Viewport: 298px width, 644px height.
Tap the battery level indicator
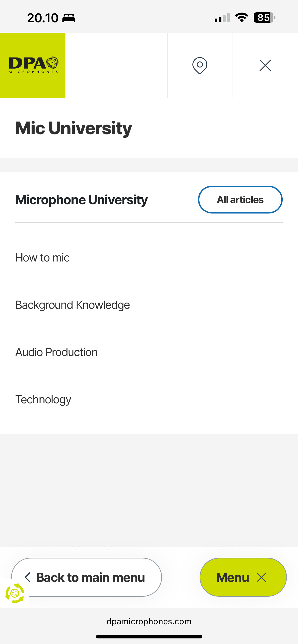(x=264, y=17)
